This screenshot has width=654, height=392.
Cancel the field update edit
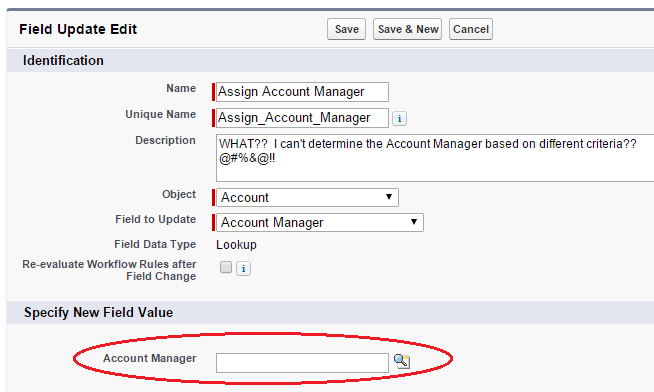pyautogui.click(x=471, y=29)
